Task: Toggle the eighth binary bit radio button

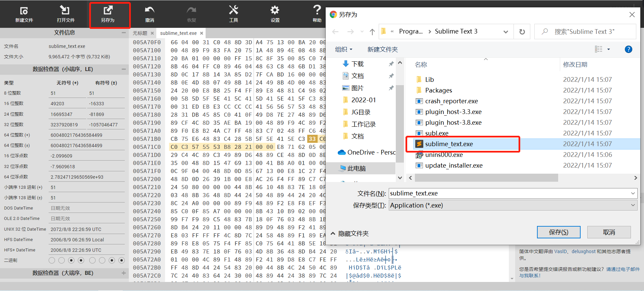Action: (x=121, y=260)
